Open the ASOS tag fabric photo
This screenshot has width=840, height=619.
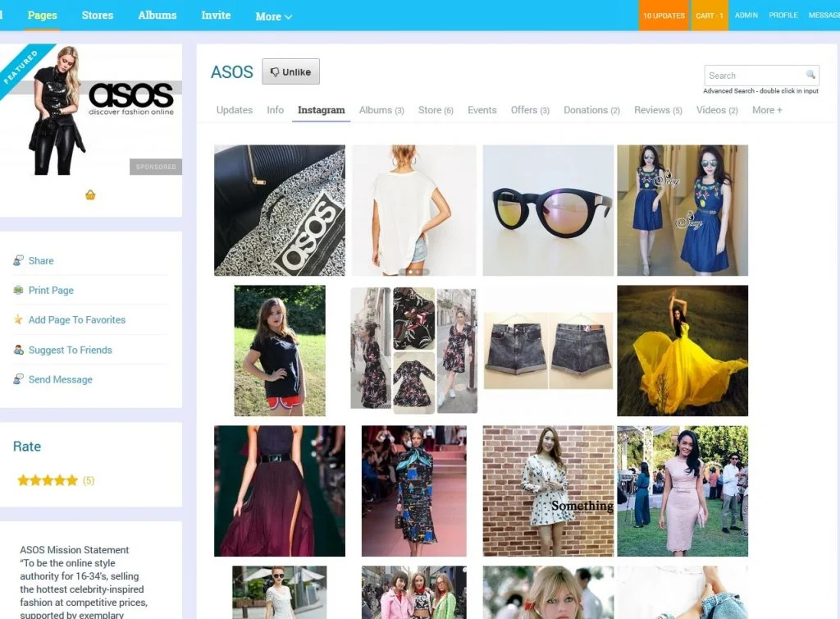(x=280, y=210)
